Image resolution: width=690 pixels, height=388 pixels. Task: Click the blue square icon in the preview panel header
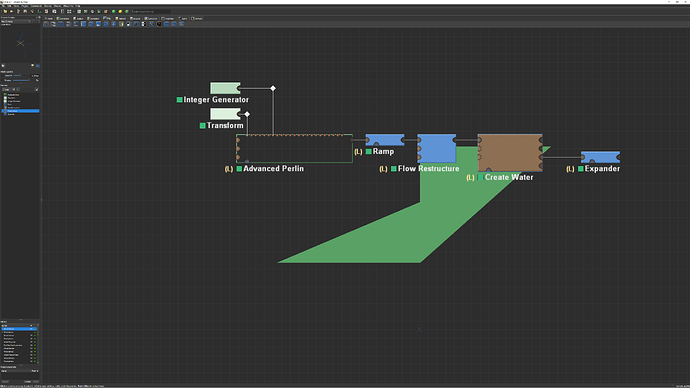[37, 66]
